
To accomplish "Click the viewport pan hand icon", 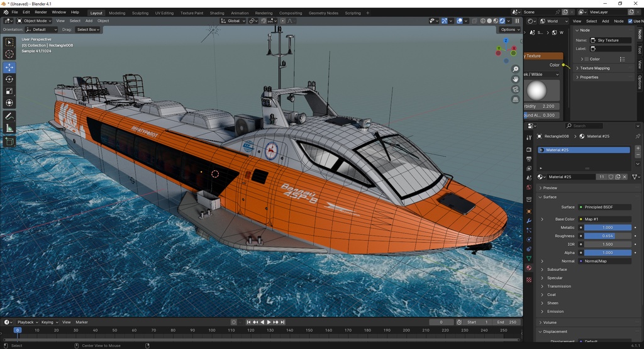I will pos(516,79).
